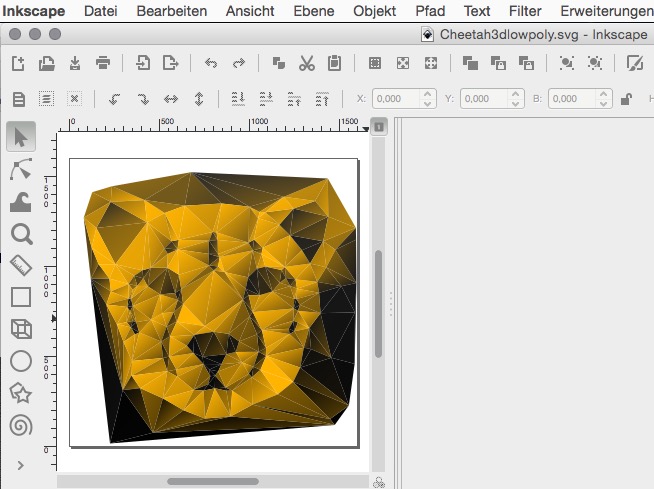Viewport: 654px width, 489px height.
Task: Open the Pfad menu
Action: click(x=430, y=11)
